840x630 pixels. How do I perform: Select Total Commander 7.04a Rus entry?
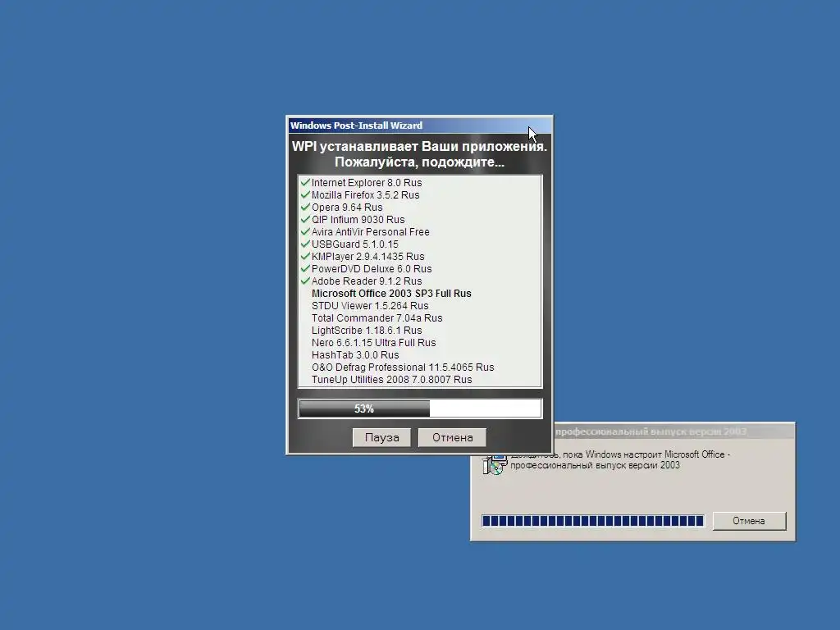377,318
